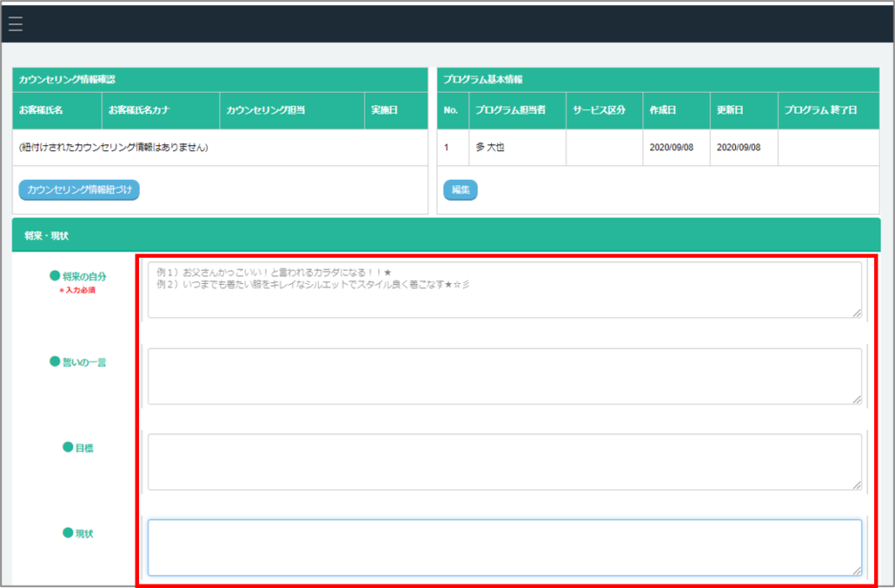Click the green dot beside 目標 label
895x588 pixels.
click(x=67, y=447)
